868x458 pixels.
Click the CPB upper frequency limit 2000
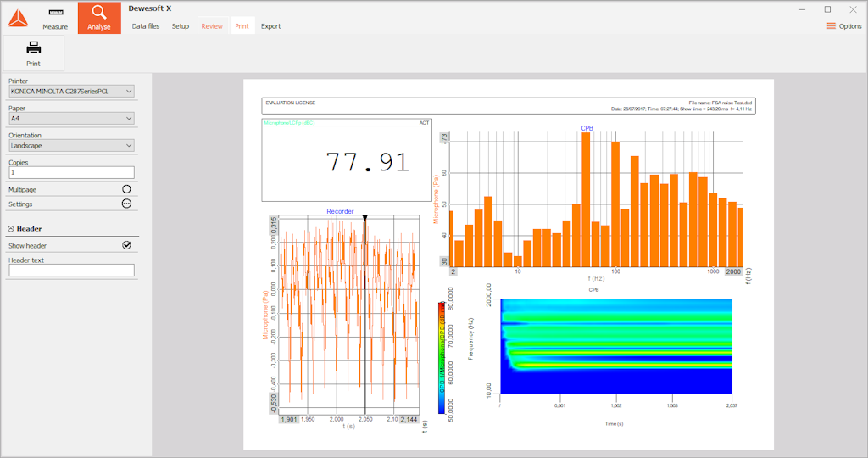(733, 271)
